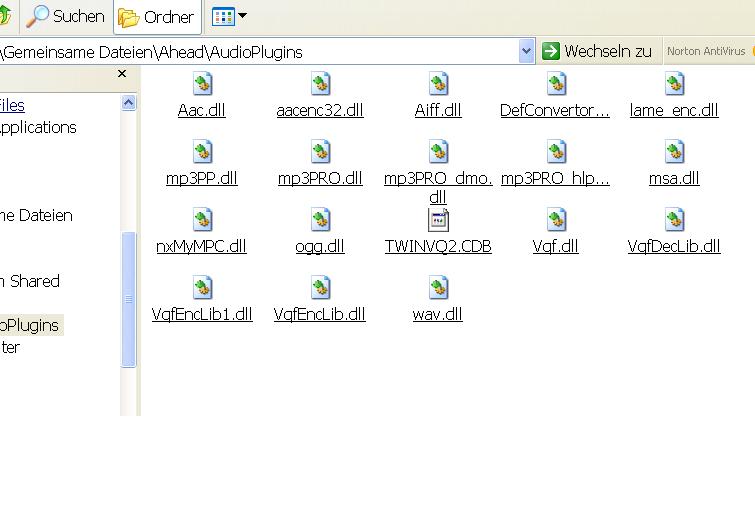This screenshot has width=755, height=516.
Task: Open the views dropdown in toolbar
Action: pos(229,16)
